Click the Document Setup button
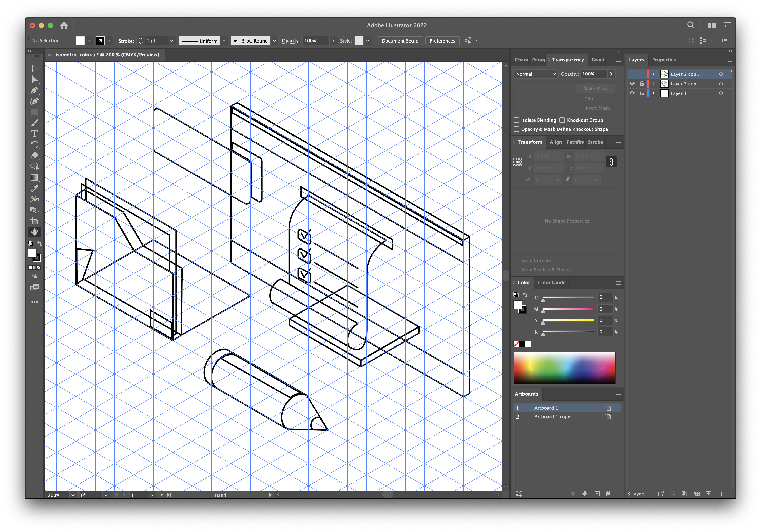The height and width of the screenshot is (532, 761). pos(400,41)
